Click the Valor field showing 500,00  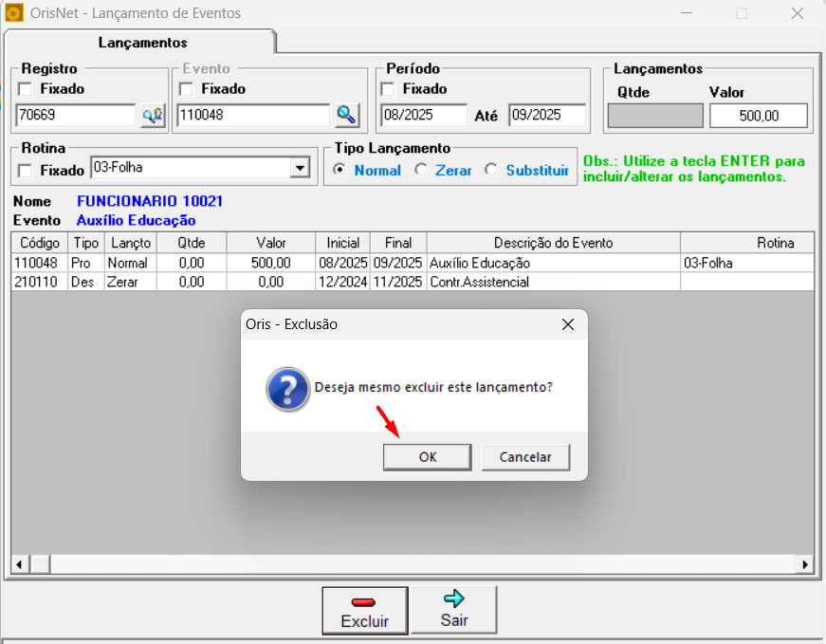[759, 116]
